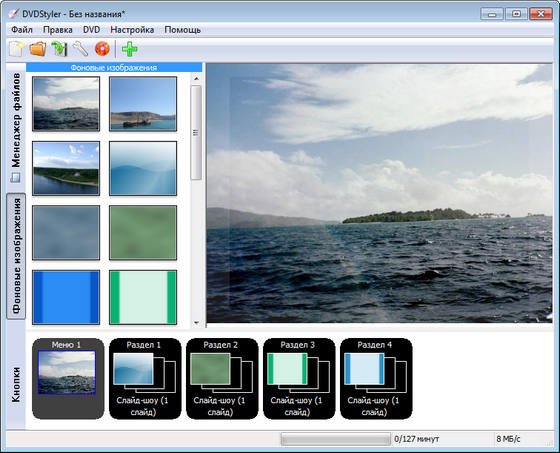Open project options with the wrench icon
This screenshot has height=453, width=560.
pos(80,49)
